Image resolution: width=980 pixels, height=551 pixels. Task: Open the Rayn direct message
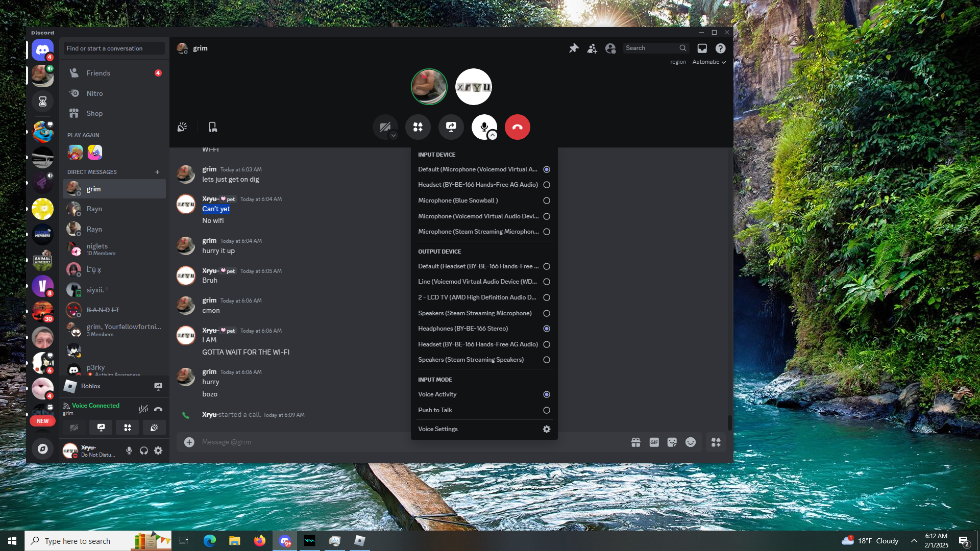tap(94, 209)
